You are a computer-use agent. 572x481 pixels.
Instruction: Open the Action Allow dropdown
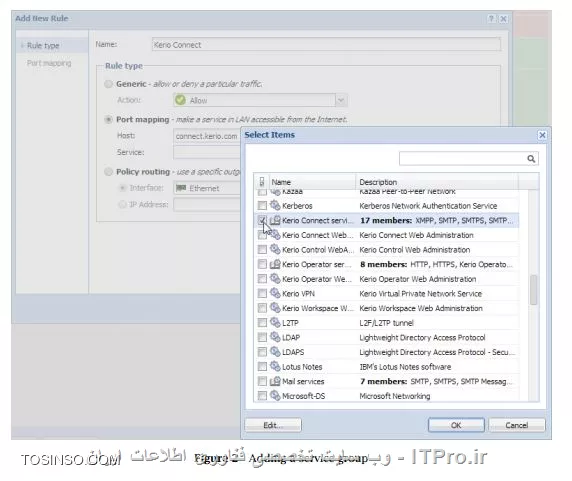tap(341, 100)
